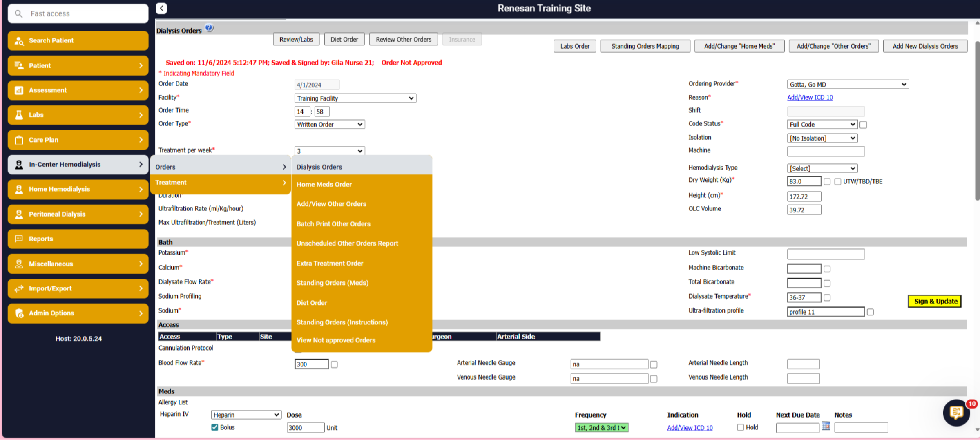980x440 pixels.
Task: Click the Search Patient sidebar icon
Action: click(19, 41)
